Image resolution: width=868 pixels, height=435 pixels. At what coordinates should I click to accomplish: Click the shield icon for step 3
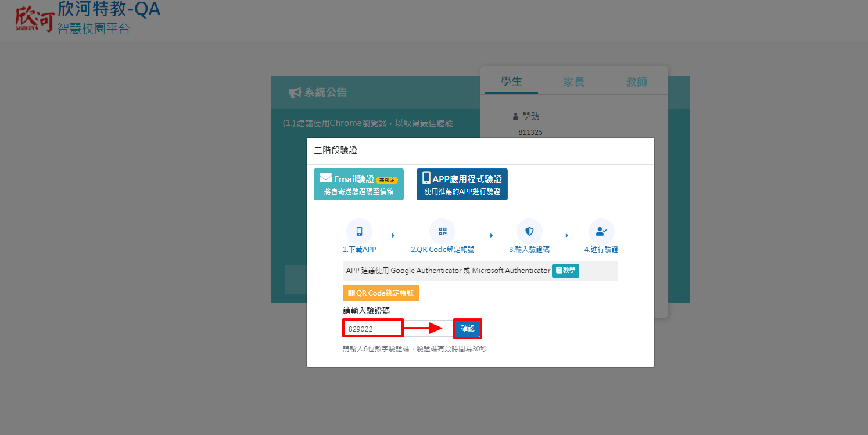529,231
